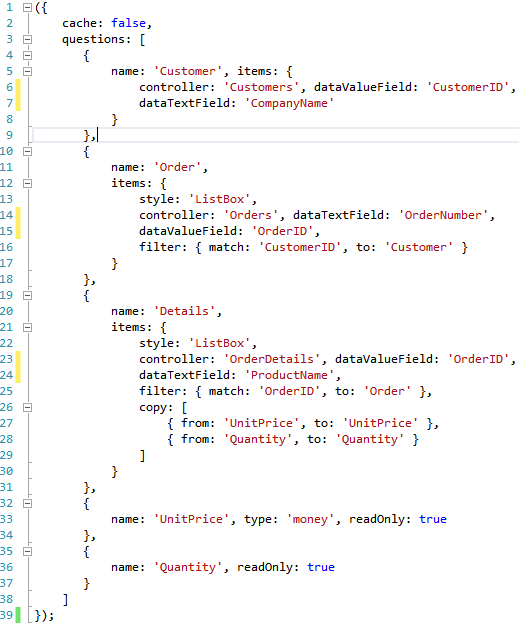Click the 'ProductName' string on line 24
Screen dimensions: 519x637
pos(289,375)
